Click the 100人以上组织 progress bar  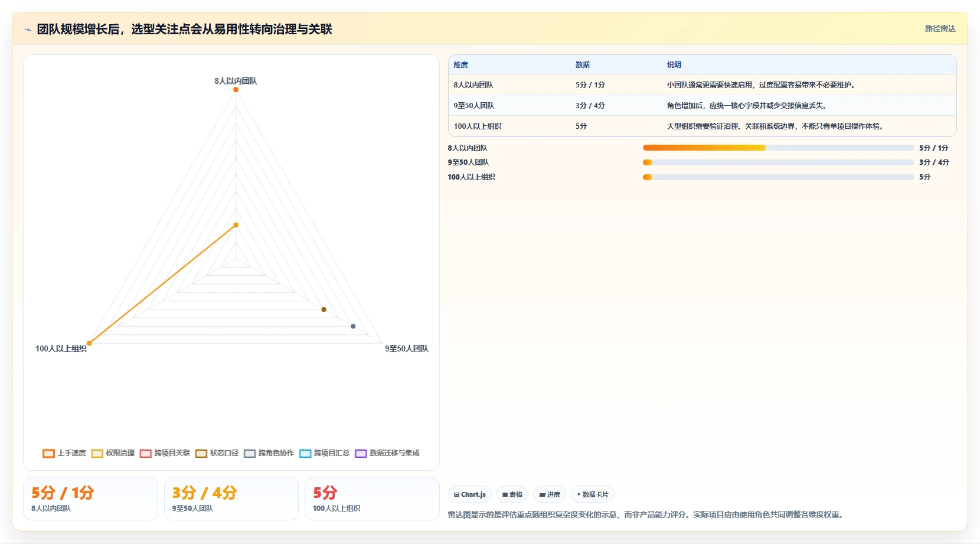pyautogui.click(x=778, y=177)
